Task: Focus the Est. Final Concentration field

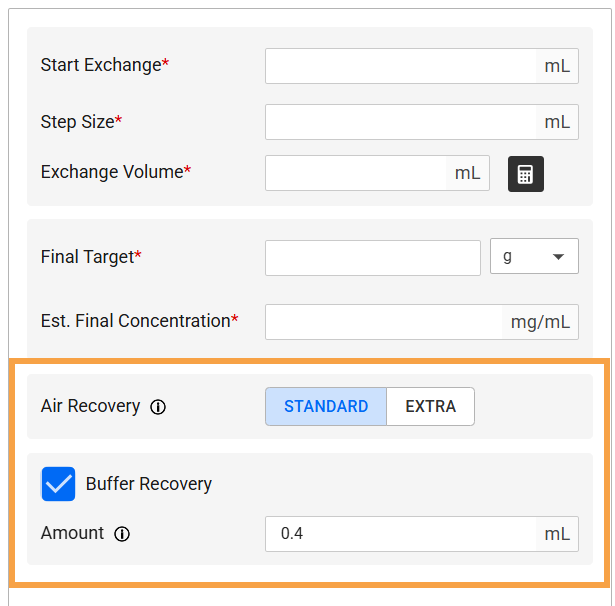Action: (384, 322)
